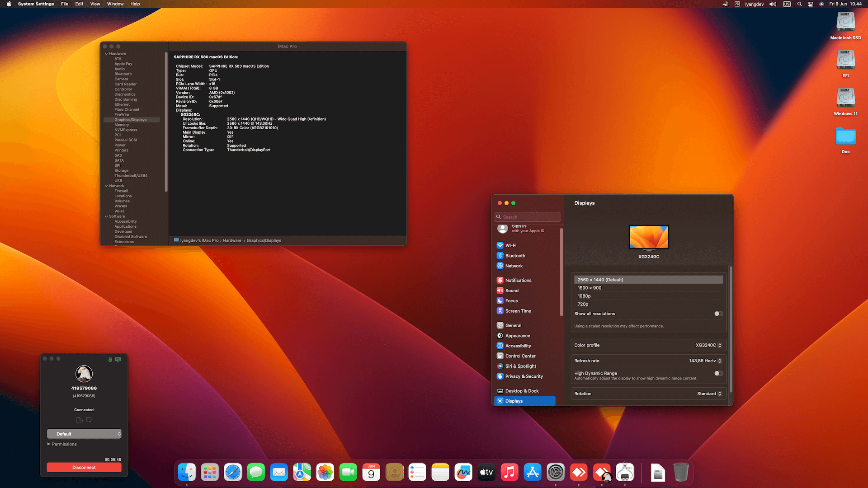
Task: Open the Refresh rate dropdown
Action: [705, 361]
